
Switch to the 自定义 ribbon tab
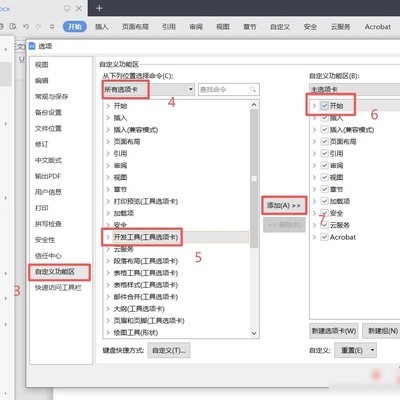(280, 27)
